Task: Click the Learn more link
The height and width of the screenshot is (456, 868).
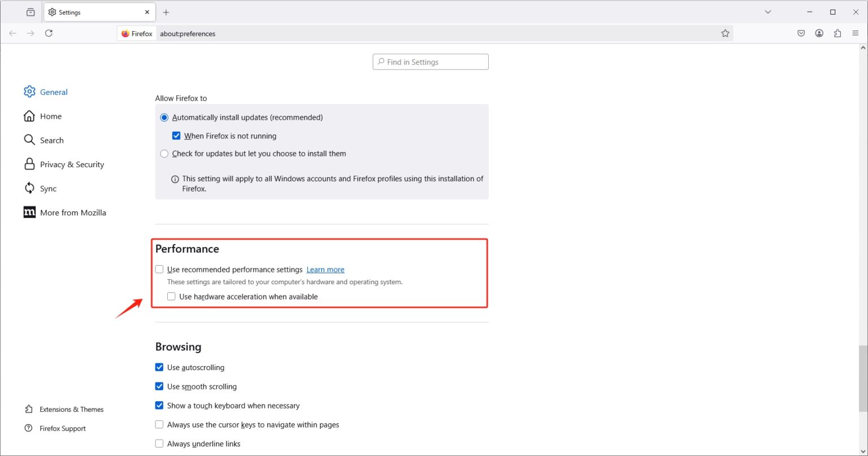Action: click(325, 269)
